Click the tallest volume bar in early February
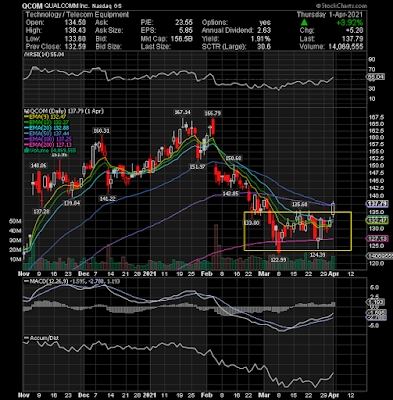393x400 pixels. pos(216,247)
